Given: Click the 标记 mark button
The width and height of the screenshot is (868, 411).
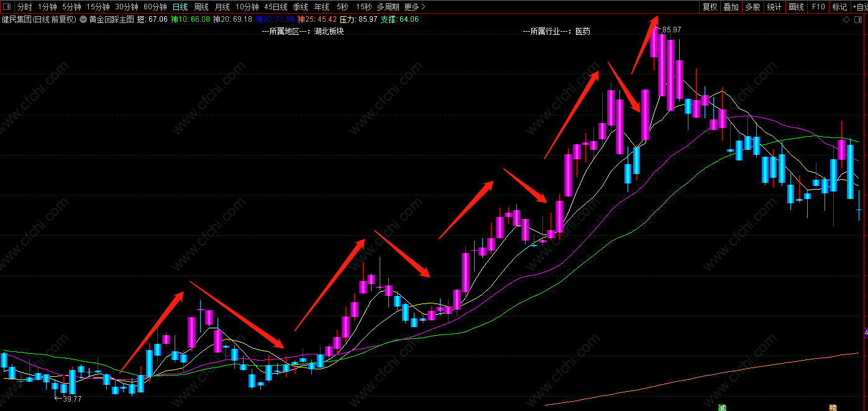Looking at the screenshot, I should [839, 7].
